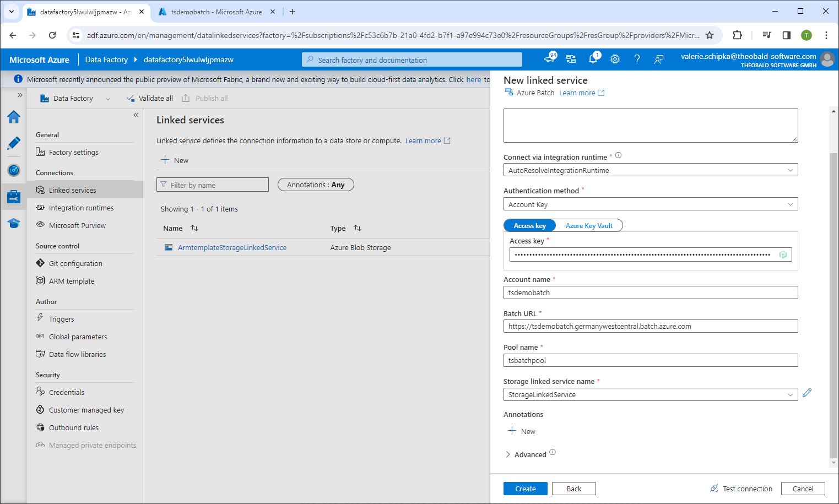Image resolution: width=839 pixels, height=504 pixels.
Task: Edit storage linked service pencil icon
Action: tap(807, 393)
